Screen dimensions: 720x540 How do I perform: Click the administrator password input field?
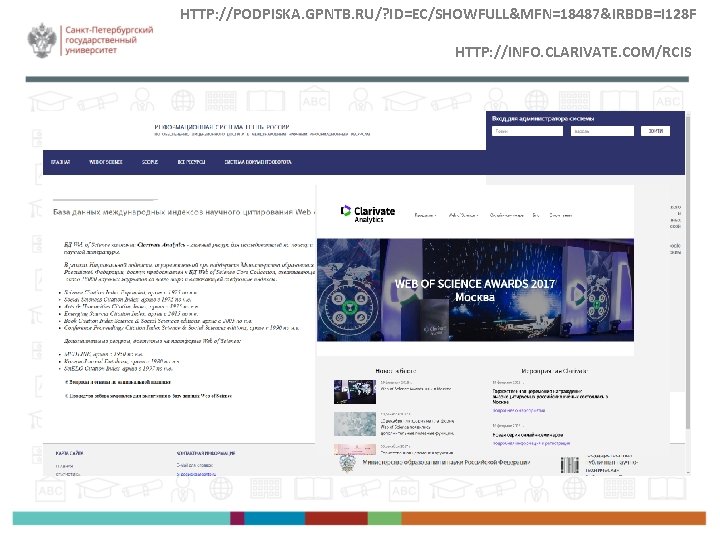[602, 131]
